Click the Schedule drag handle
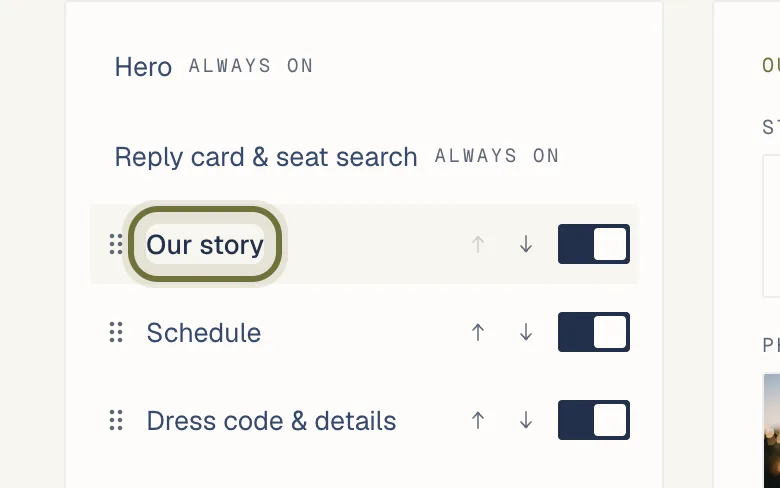 [x=116, y=332]
